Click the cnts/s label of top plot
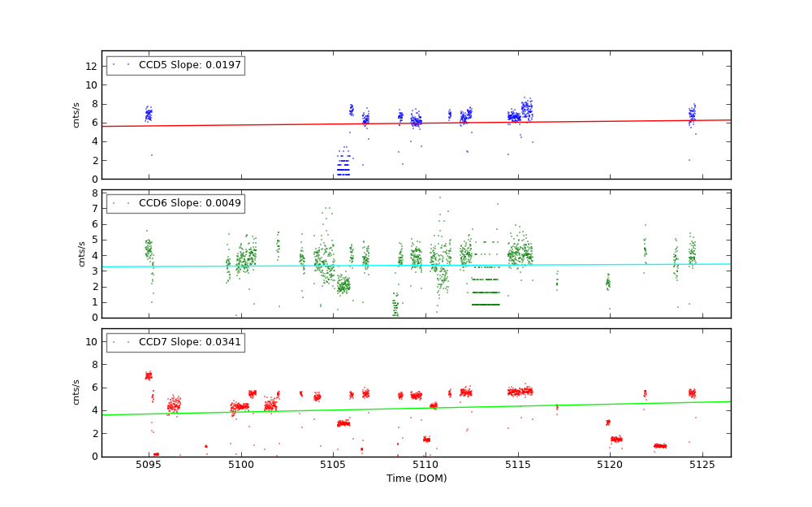The width and height of the screenshot is (812, 507). coord(76,115)
